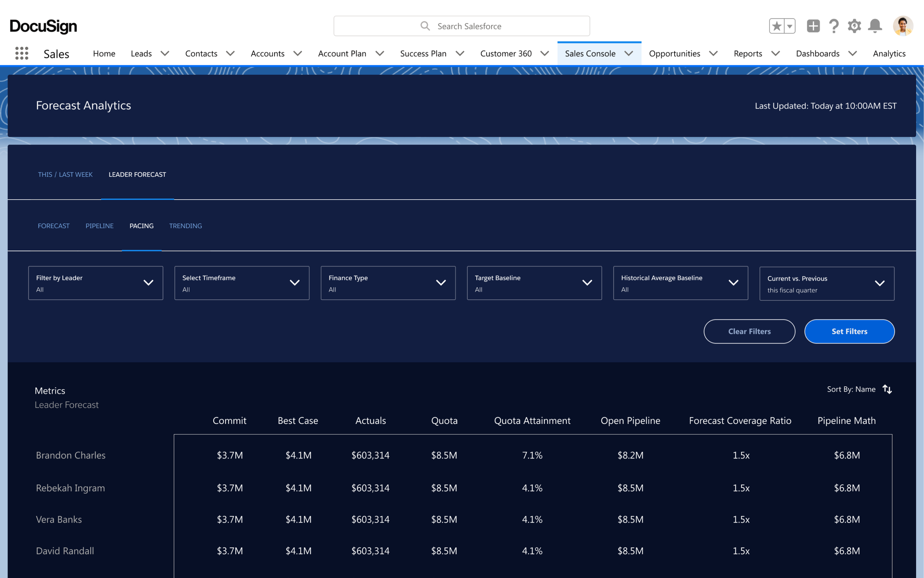Toggle sort order arrows next to Name
The height and width of the screenshot is (578, 924).
[887, 389]
